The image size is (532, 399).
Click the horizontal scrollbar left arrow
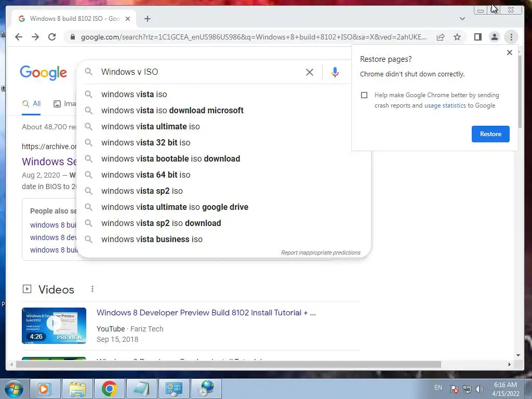(11, 364)
